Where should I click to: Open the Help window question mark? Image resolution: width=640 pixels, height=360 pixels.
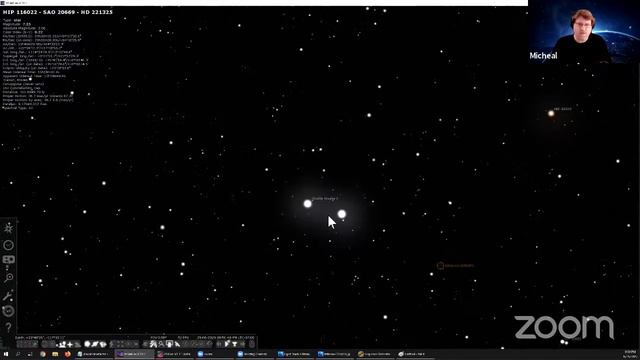tap(8, 327)
